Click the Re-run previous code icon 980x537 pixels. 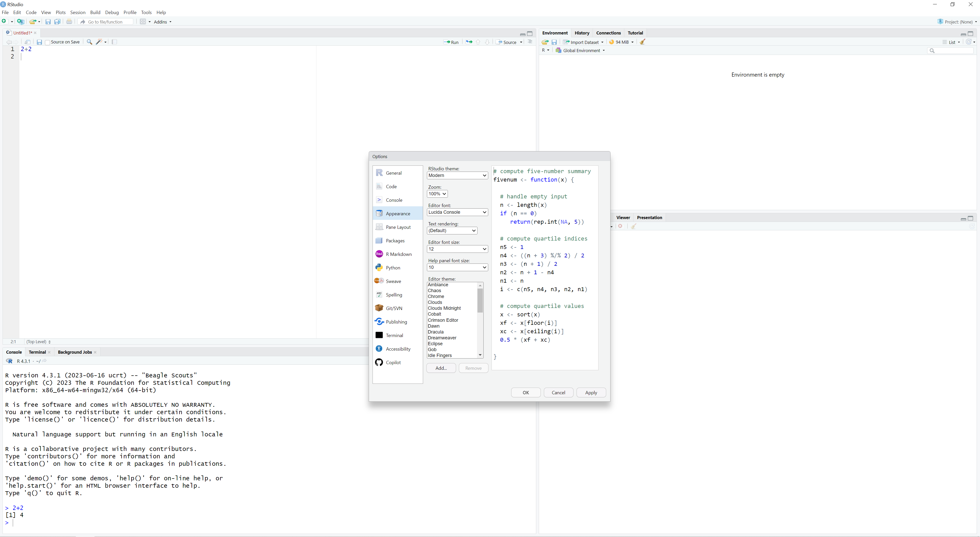tap(469, 42)
